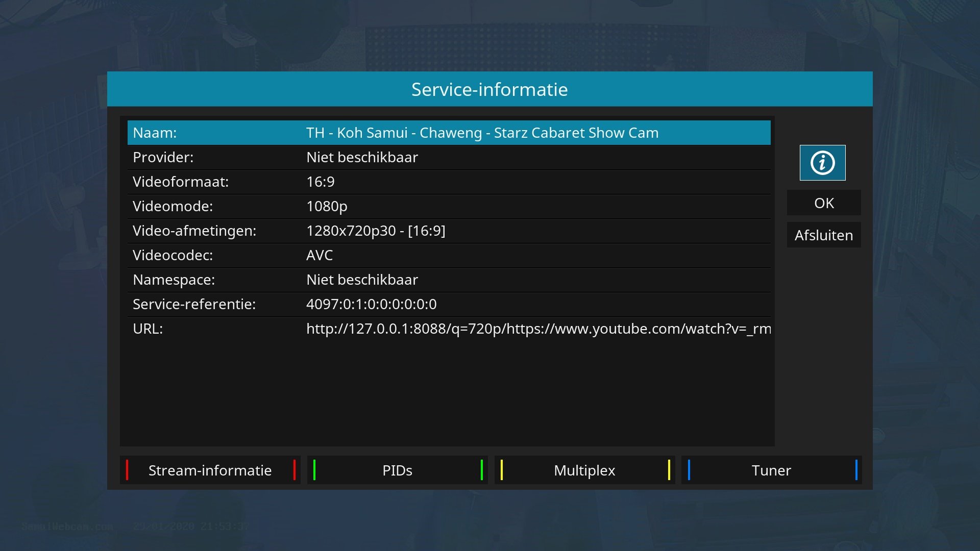Select the Videomode 1080p row
The width and height of the screenshot is (980, 551).
pos(448,206)
